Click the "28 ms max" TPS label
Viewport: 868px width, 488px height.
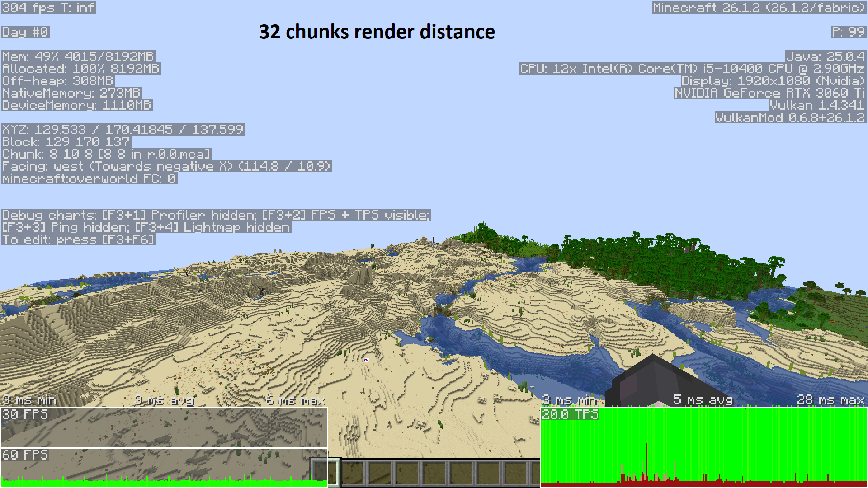pyautogui.click(x=831, y=400)
